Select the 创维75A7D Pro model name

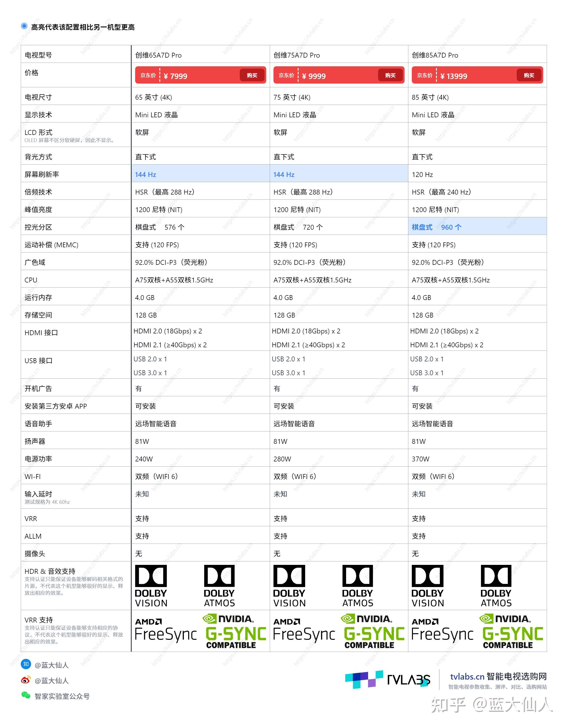point(297,55)
